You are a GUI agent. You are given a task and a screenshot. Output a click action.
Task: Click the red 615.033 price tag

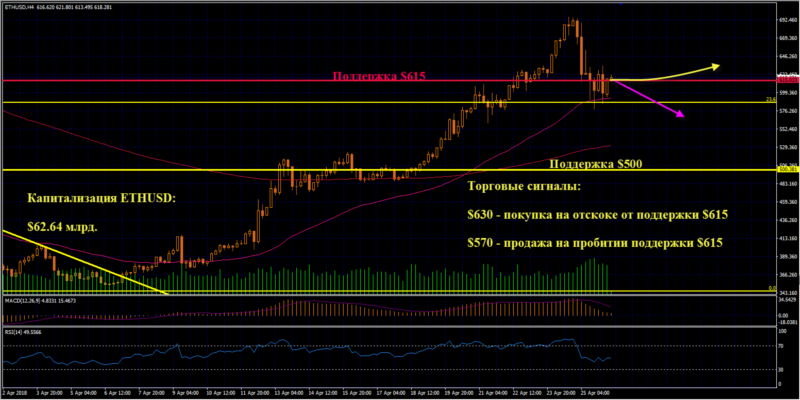pyautogui.click(x=787, y=80)
